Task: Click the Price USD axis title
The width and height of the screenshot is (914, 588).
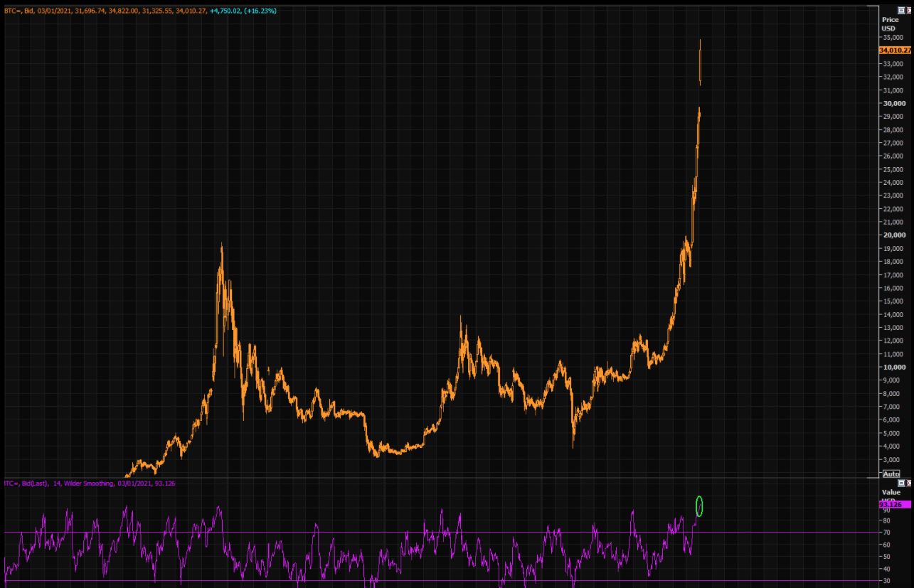Action: coord(890,24)
